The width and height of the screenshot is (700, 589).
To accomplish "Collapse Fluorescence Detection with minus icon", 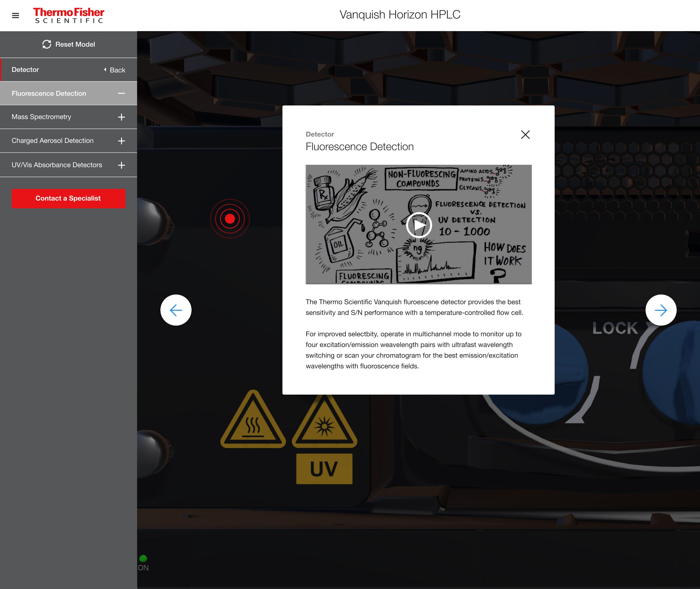I will [x=122, y=94].
